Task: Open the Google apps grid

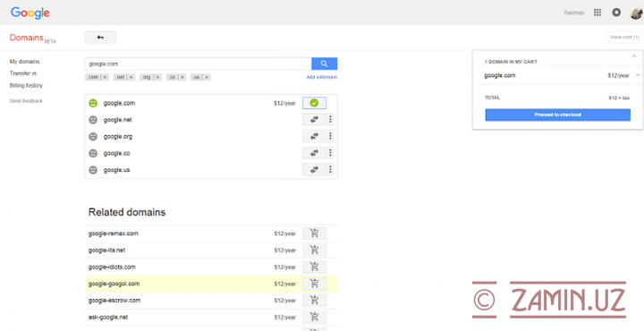Action: (597, 13)
